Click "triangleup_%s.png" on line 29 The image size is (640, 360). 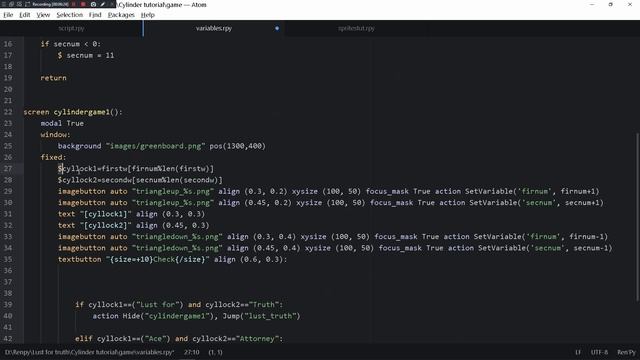click(x=173, y=191)
